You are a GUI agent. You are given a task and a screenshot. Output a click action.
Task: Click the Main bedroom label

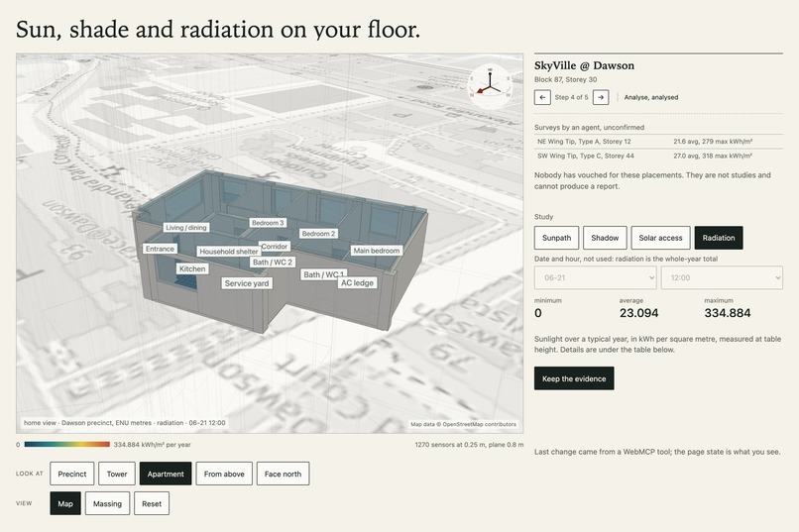pyautogui.click(x=377, y=251)
